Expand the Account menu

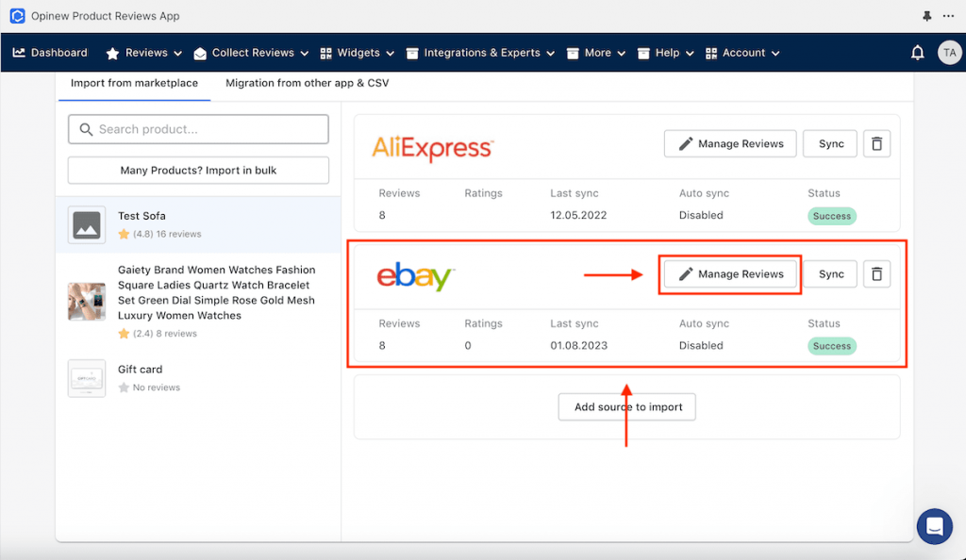[x=742, y=53]
